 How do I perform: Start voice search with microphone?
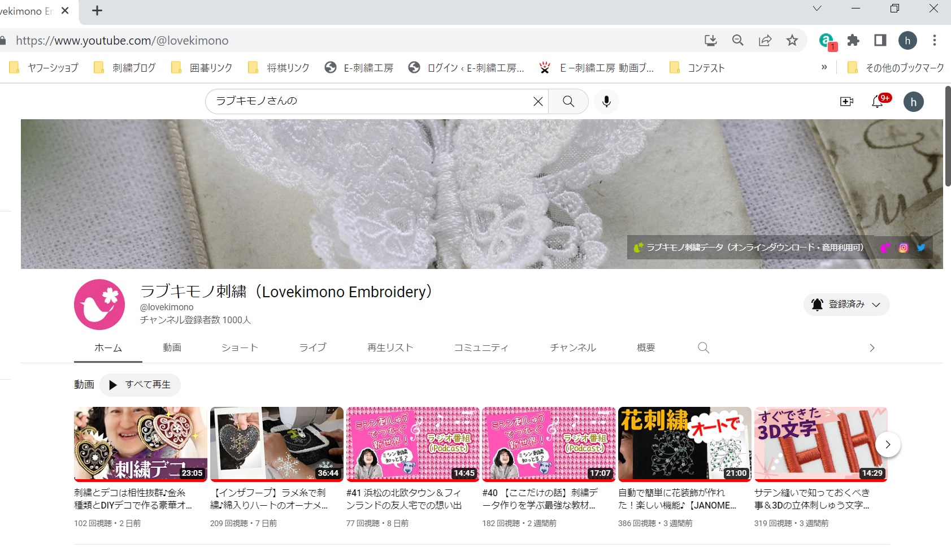[606, 101]
